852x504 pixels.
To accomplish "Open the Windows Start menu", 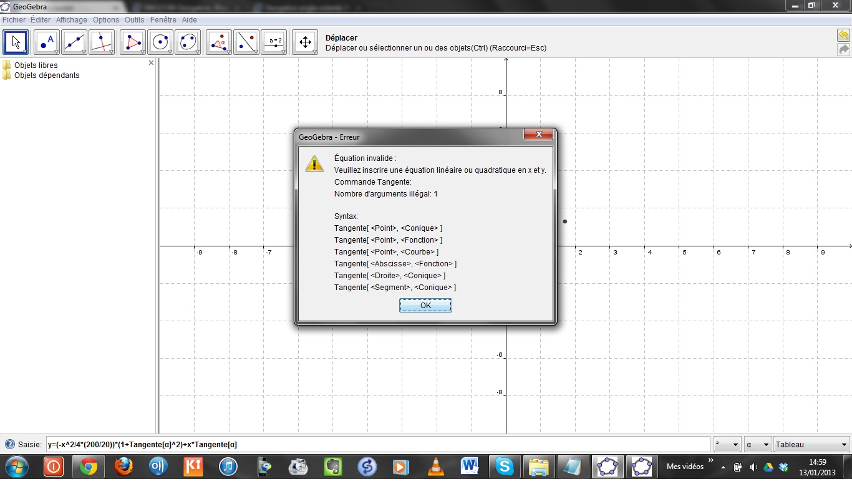I will pos(17,467).
